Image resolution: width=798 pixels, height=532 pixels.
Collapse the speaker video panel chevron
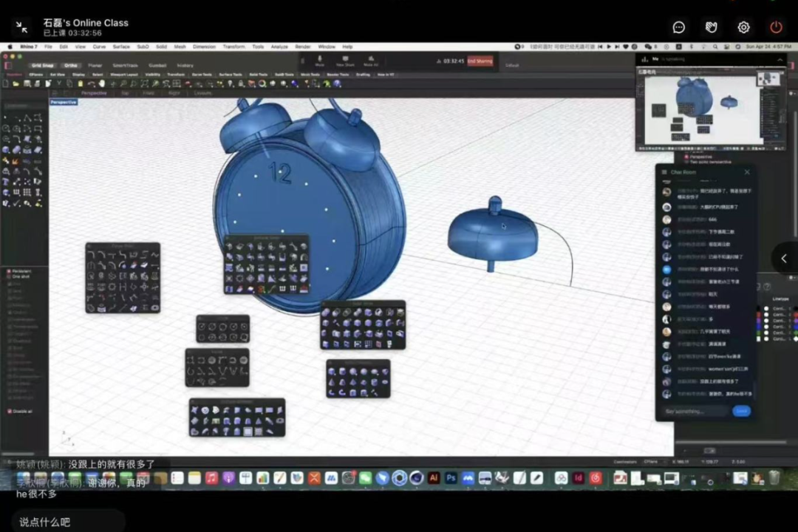(780, 60)
